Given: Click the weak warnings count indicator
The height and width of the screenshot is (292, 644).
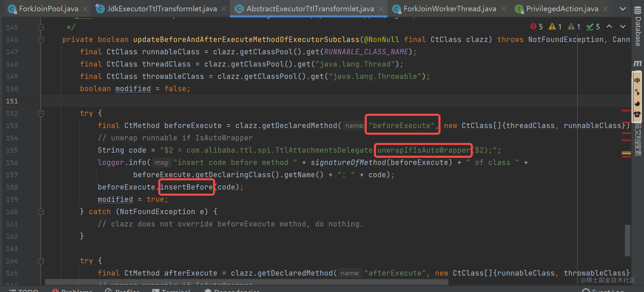Looking at the screenshot, I should [574, 27].
